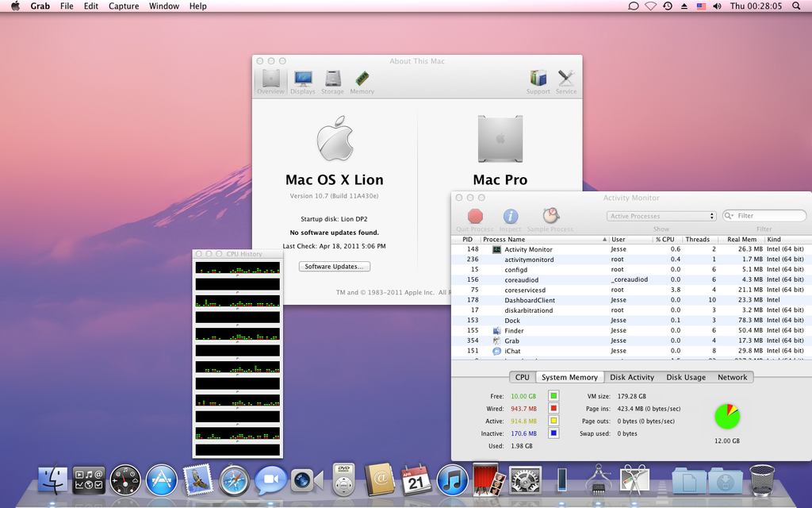812x508 pixels.
Task: Open the Overview pane in About This Mac
Action: click(271, 82)
